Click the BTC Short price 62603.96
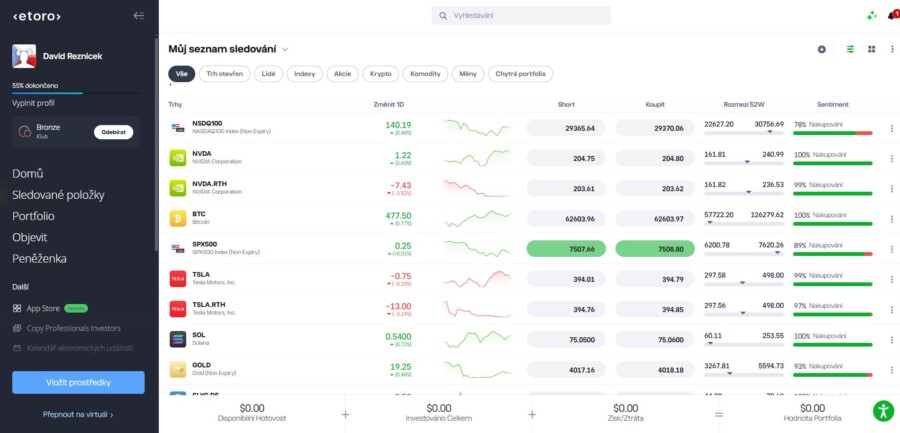 pos(566,219)
